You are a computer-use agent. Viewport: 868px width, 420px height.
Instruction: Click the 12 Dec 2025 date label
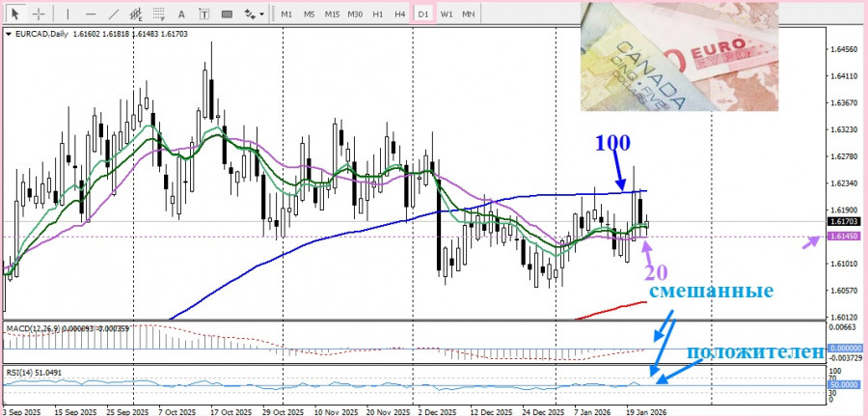[x=492, y=413]
